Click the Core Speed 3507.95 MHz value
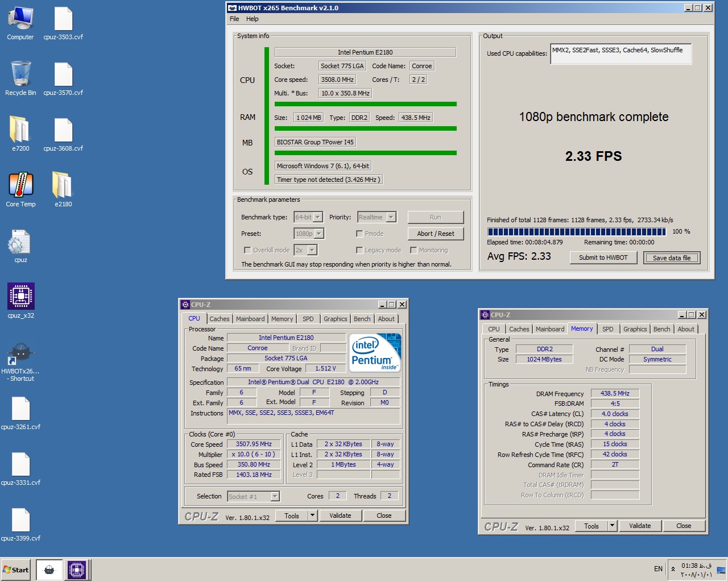The height and width of the screenshot is (582, 728). click(254, 444)
